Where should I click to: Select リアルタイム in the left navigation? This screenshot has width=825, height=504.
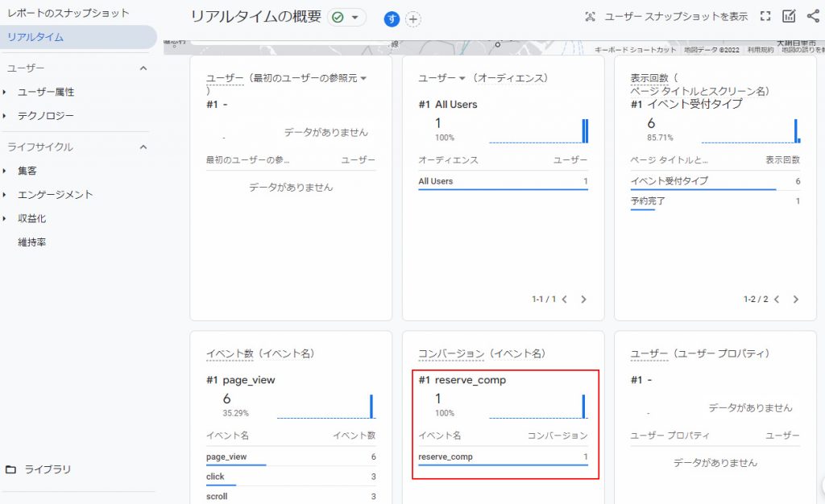pos(35,37)
